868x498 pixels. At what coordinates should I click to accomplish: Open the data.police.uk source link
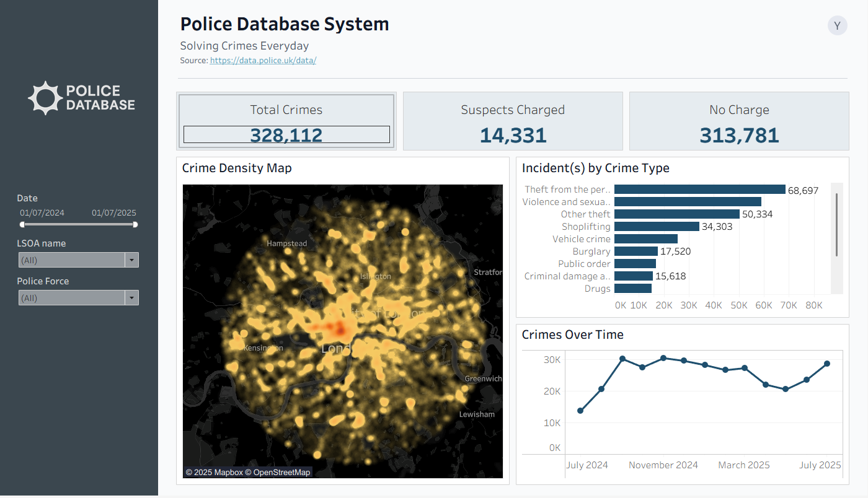(x=263, y=61)
